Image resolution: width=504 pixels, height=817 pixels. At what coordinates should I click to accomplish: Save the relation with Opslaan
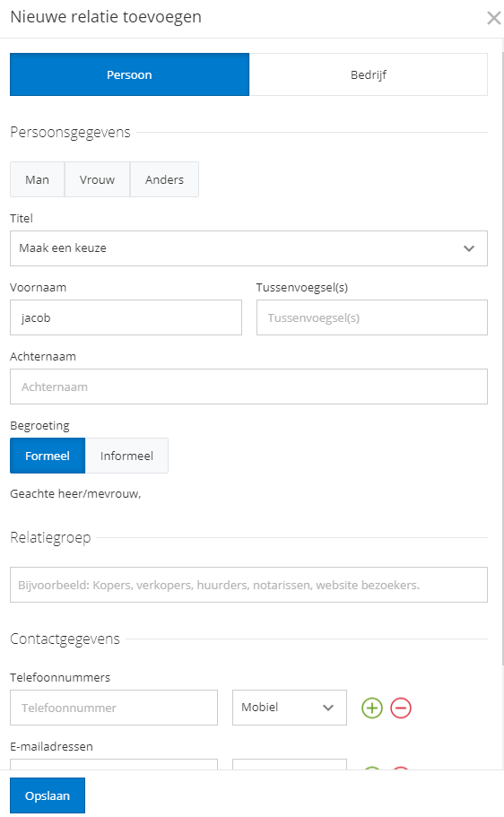click(48, 795)
